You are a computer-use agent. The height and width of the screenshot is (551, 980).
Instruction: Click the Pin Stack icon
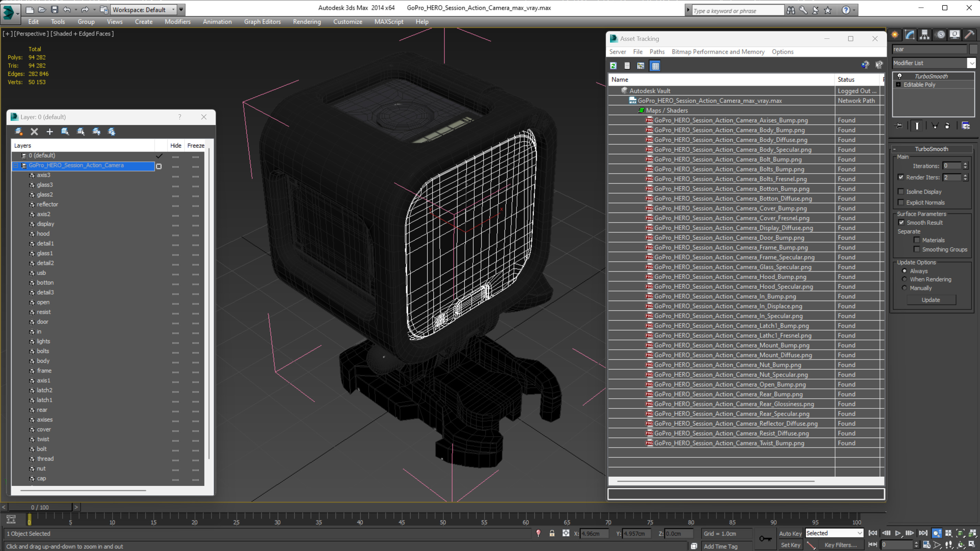coord(899,126)
